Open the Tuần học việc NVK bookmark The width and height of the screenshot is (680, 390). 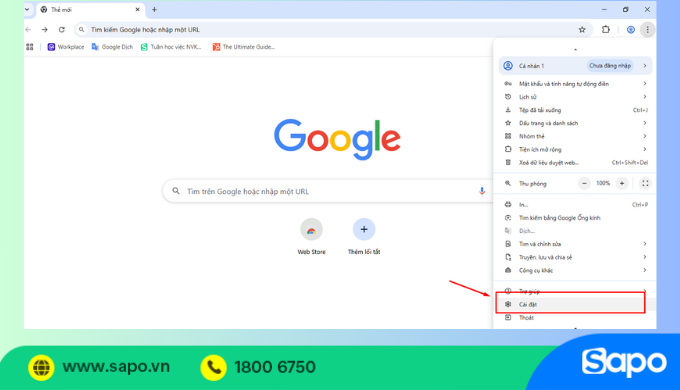tap(171, 47)
